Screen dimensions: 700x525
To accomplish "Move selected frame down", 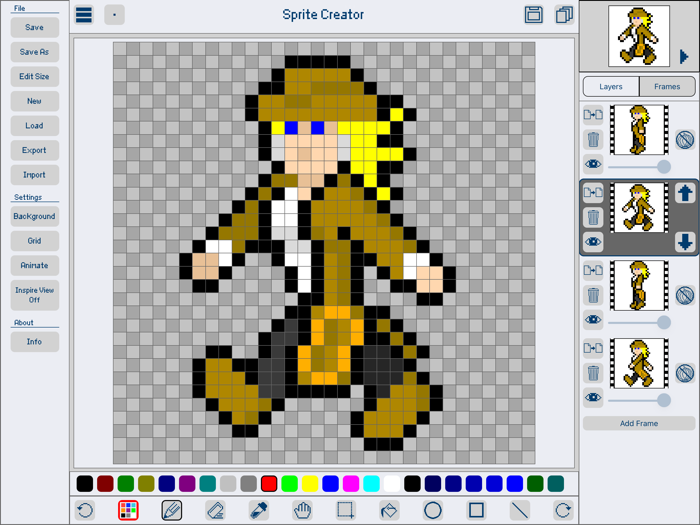I will 685,242.
